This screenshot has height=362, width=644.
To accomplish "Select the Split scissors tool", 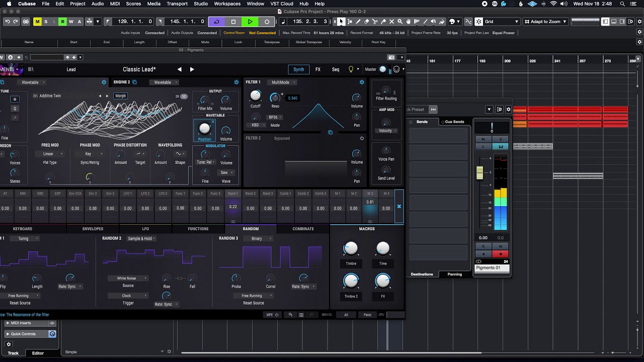I will pyautogui.click(x=375, y=22).
